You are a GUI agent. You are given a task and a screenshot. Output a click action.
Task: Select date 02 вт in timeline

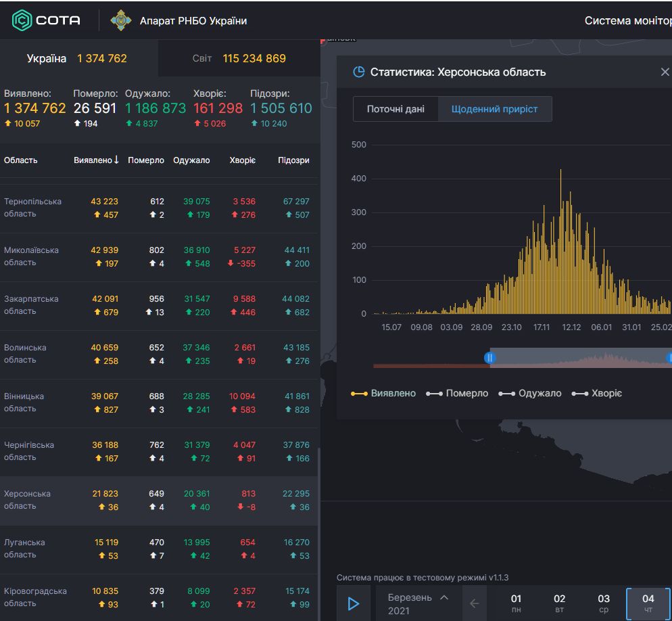(559, 603)
